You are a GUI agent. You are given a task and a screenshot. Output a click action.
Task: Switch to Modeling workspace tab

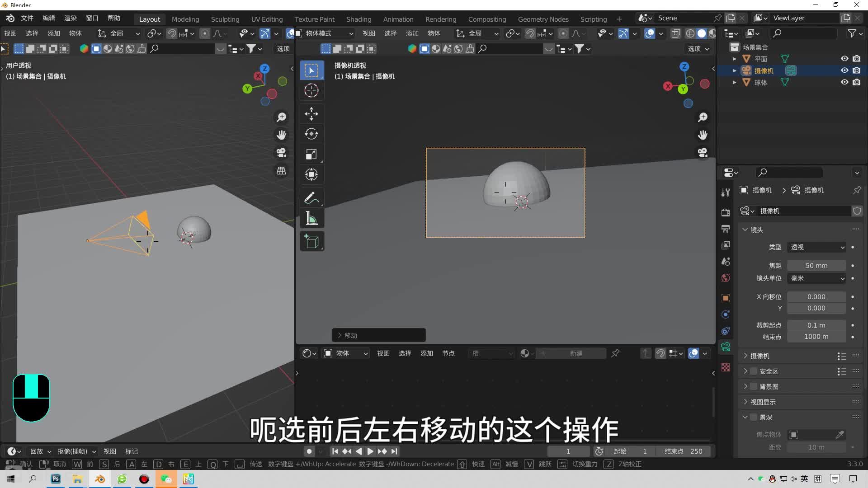[x=185, y=19]
